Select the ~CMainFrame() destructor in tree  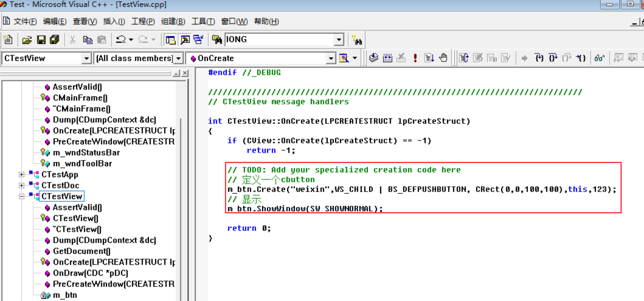click(x=81, y=109)
